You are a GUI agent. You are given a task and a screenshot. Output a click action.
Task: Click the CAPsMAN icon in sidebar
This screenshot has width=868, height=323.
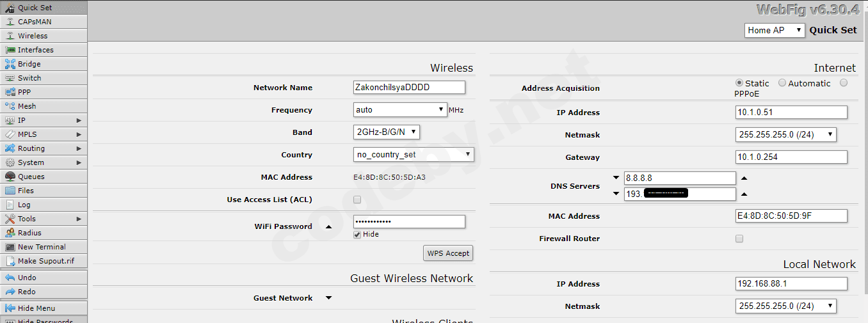click(x=10, y=22)
